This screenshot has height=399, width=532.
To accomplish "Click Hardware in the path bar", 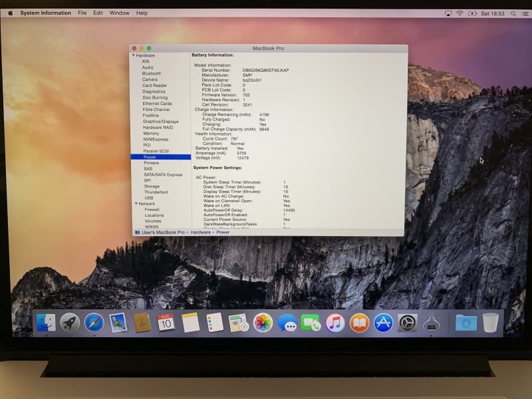I will click(201, 232).
